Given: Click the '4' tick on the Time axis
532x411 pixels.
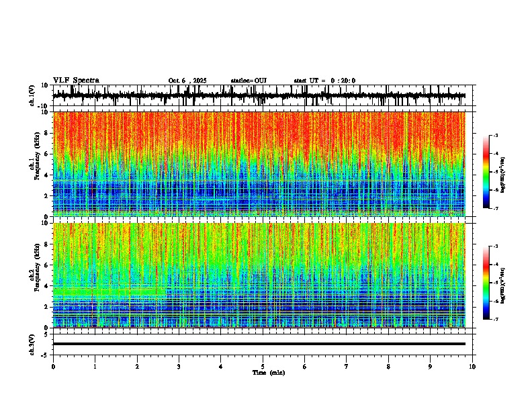Looking at the screenshot, I should [221, 367].
